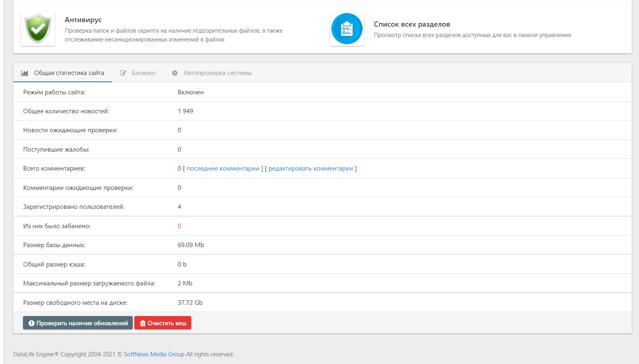Open the Автопроверка системы tab
The height and width of the screenshot is (364, 639).
click(212, 73)
